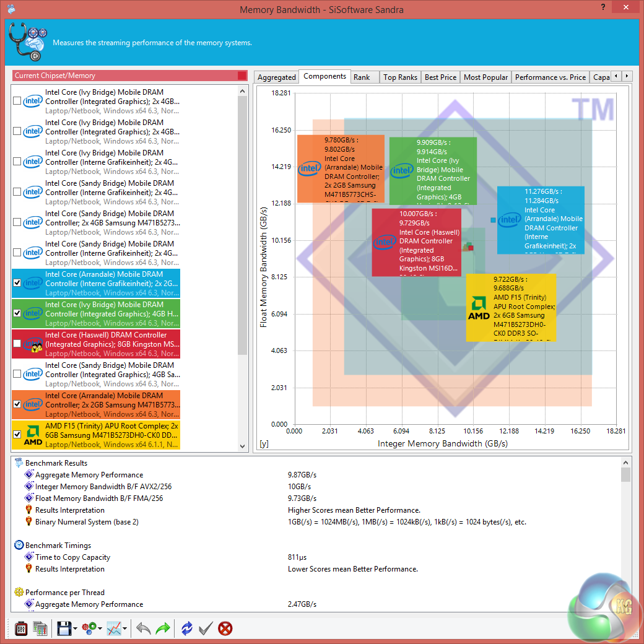Click the AMD logo in the reference list

(33, 435)
